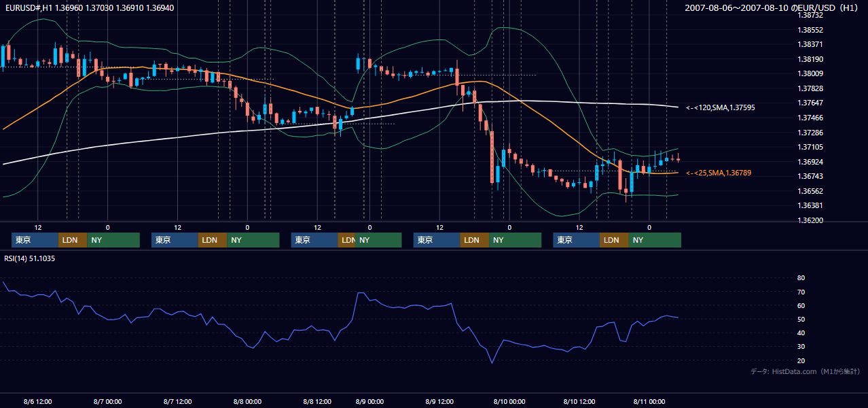
Task: Click price axis label 1.37647
Action: tap(810, 103)
